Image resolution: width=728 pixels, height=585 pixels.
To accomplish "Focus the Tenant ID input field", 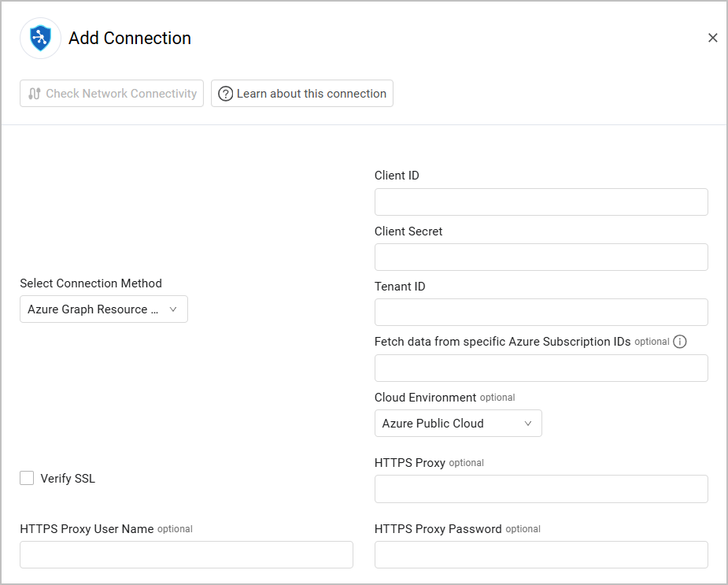I will click(x=541, y=313).
